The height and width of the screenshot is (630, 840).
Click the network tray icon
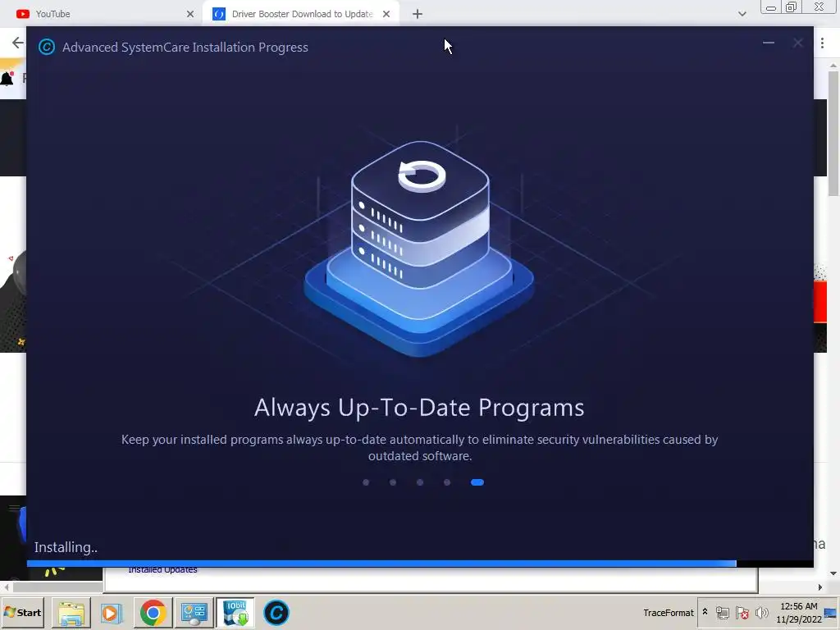tap(723, 613)
